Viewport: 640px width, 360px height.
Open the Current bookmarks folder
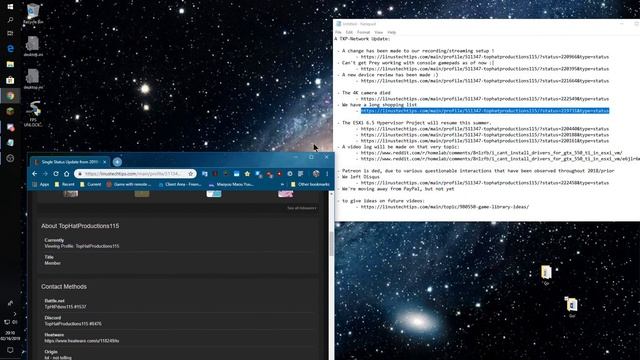90,184
